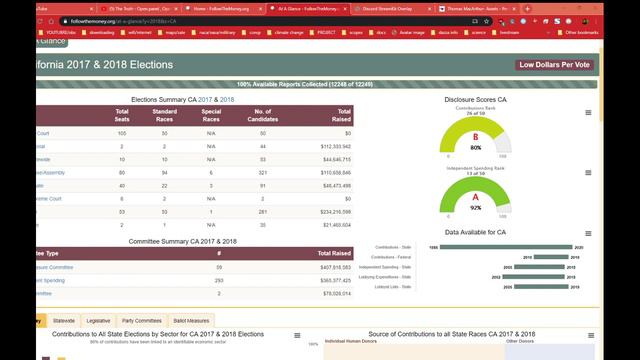Click the browser home icon
The width and height of the screenshot is (640, 360).
[51, 21]
